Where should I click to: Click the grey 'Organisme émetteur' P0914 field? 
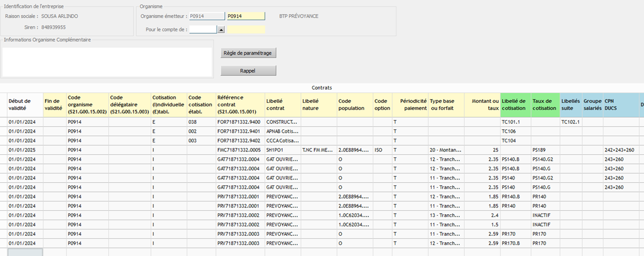click(x=207, y=16)
